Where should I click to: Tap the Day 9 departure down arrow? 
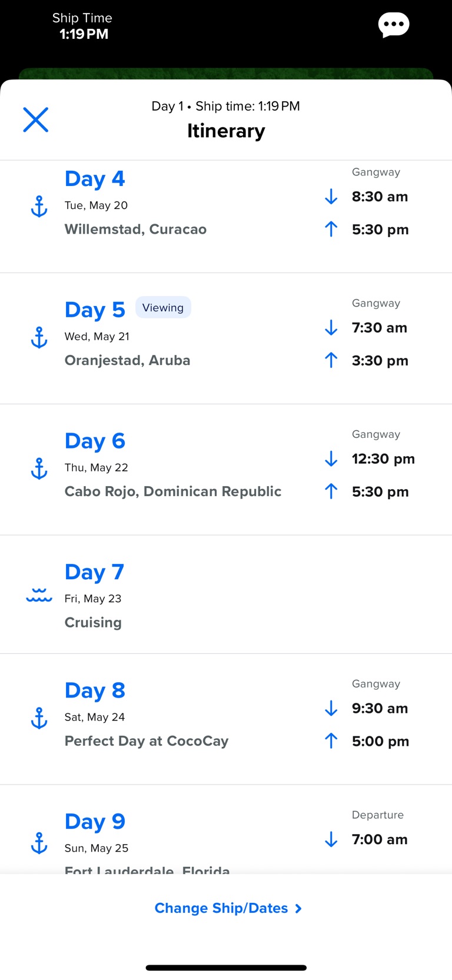(331, 839)
